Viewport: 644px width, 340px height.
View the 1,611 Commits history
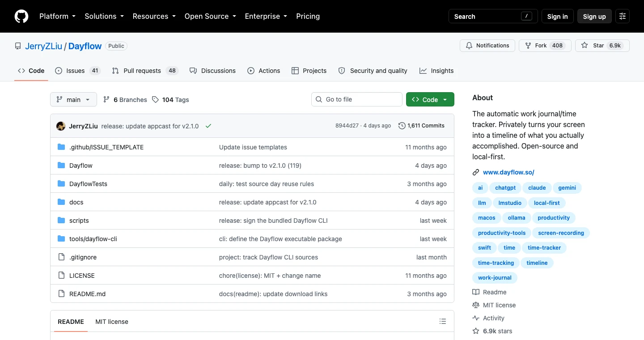(421, 126)
